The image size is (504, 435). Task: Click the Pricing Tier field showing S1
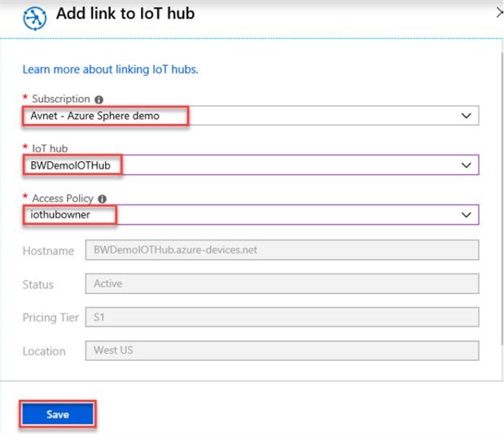(x=282, y=317)
